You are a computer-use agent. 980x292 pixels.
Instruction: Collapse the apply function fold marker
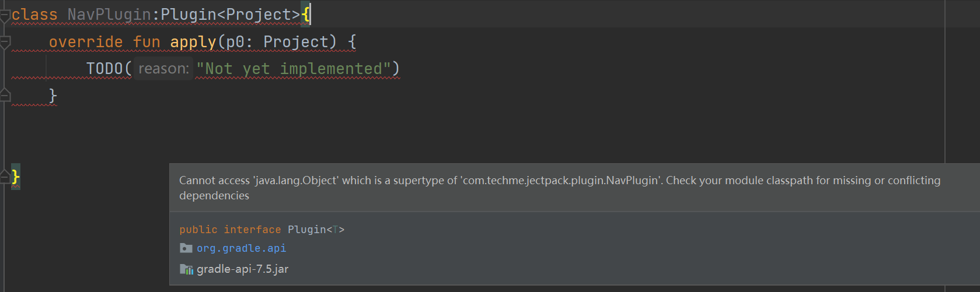pyautogui.click(x=5, y=43)
